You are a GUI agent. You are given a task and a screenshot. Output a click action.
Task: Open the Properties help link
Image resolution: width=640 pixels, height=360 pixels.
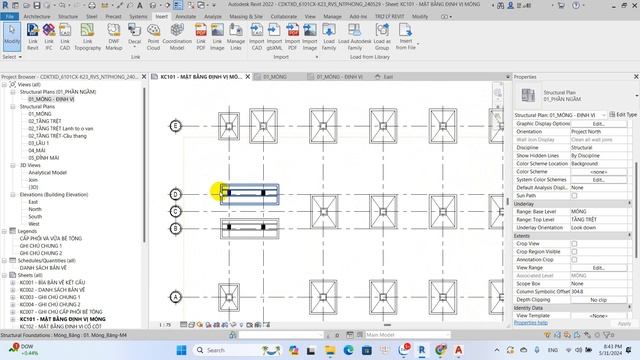[531, 323]
